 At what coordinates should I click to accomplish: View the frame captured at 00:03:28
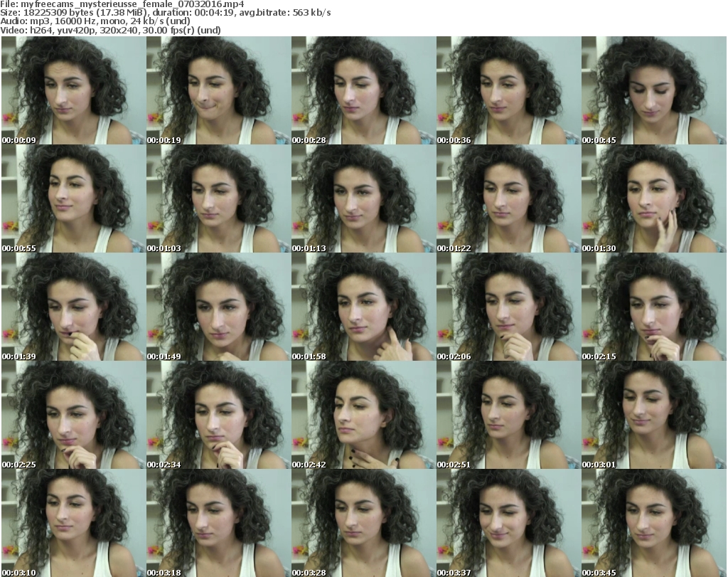click(363, 523)
